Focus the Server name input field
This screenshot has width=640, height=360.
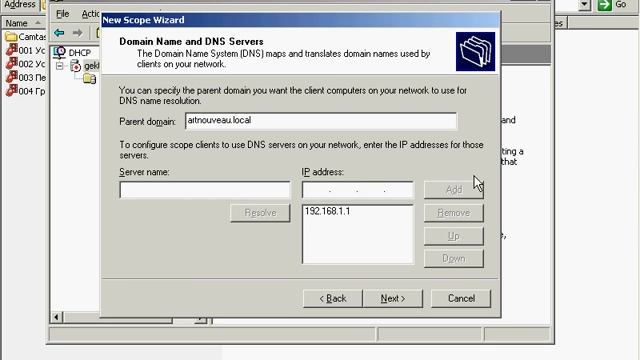205,190
